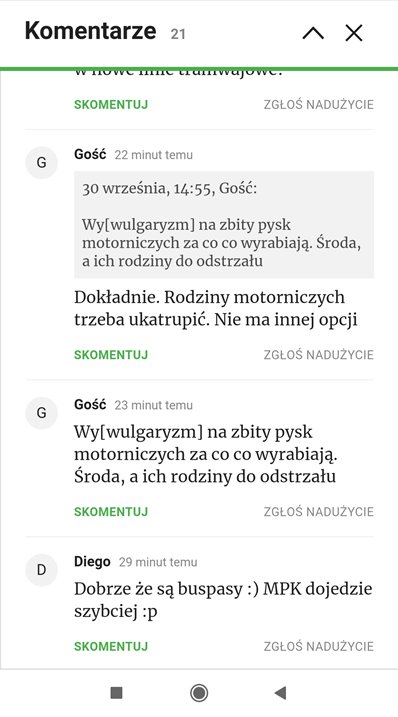Report abuse on the 'Dokładnie' reply comment

[x=319, y=355]
